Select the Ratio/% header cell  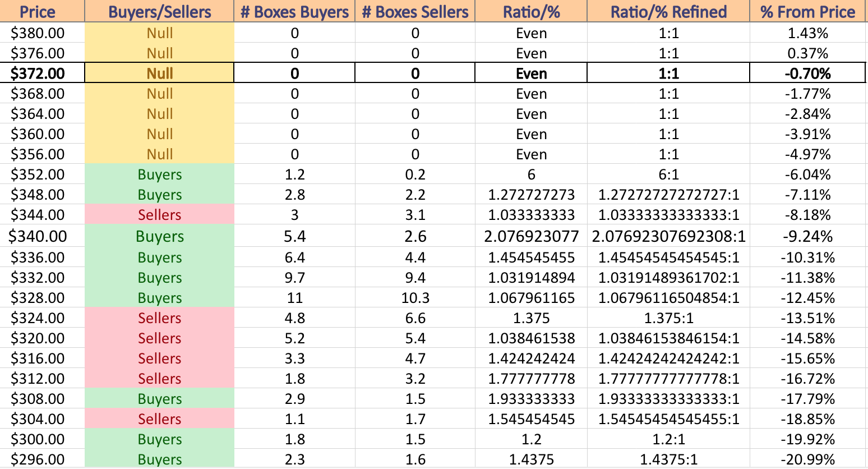tap(531, 11)
